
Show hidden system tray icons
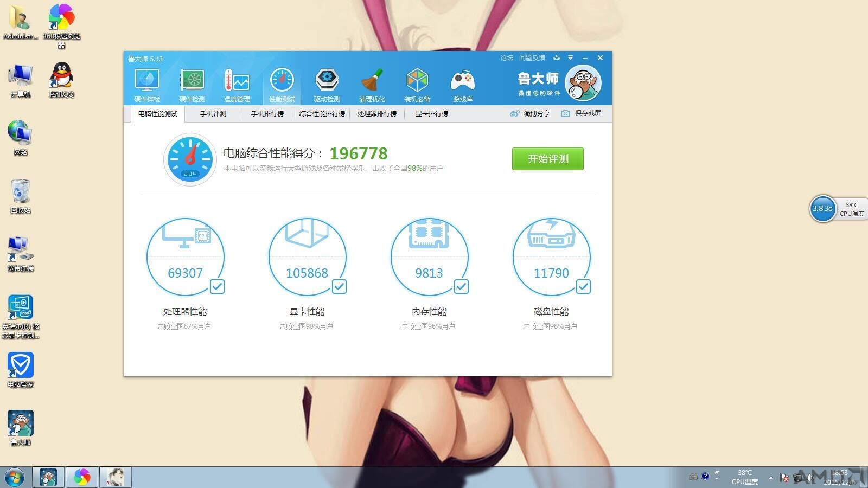click(x=771, y=478)
